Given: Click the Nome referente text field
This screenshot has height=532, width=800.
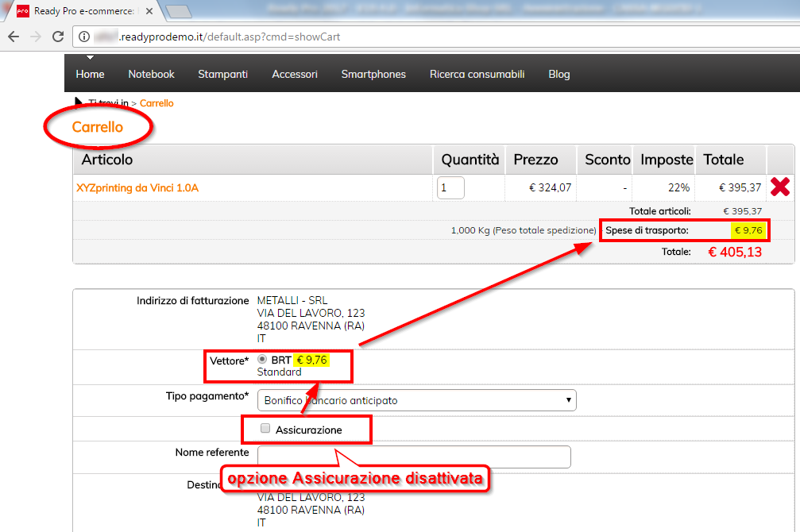Looking at the screenshot, I should point(414,457).
